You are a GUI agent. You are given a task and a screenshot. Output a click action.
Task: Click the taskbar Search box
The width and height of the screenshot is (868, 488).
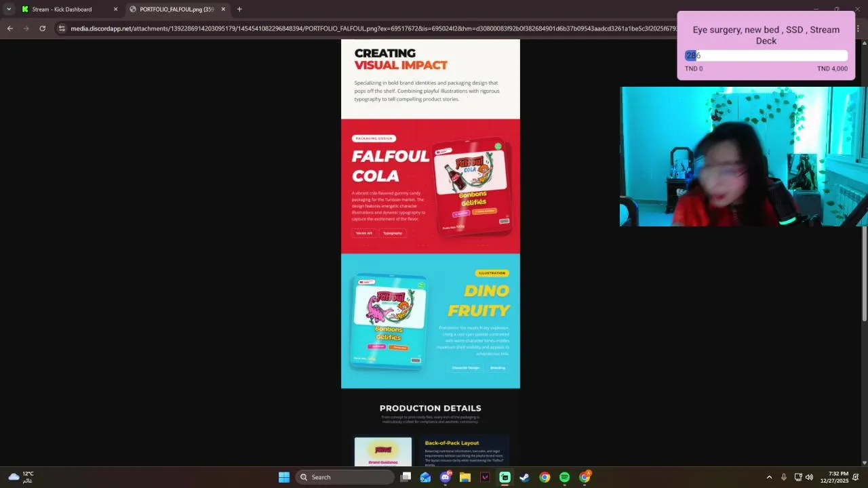(346, 477)
